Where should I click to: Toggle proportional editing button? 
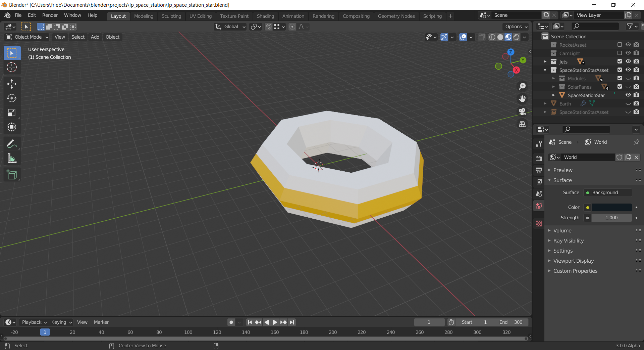click(x=292, y=27)
